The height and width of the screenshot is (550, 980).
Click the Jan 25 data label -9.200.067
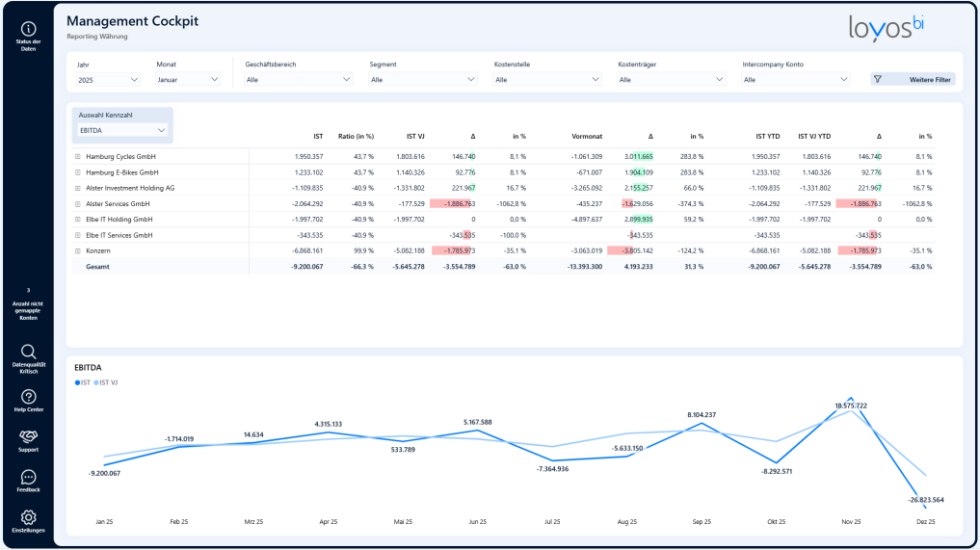(104, 473)
